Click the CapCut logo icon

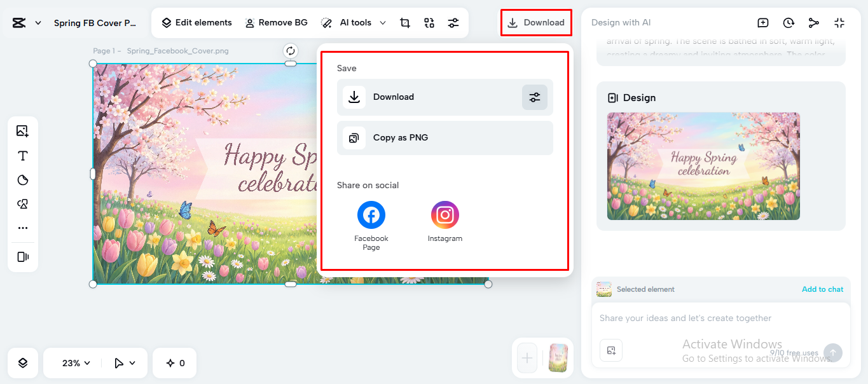[x=18, y=23]
